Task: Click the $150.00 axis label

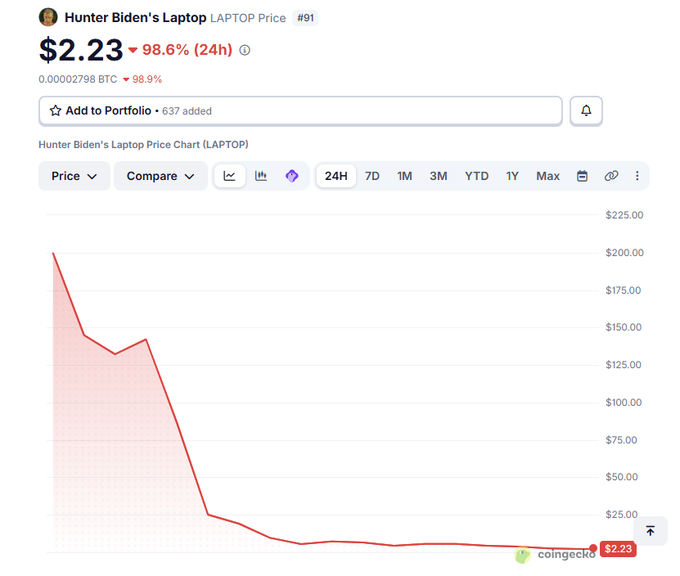Action: 624,327
